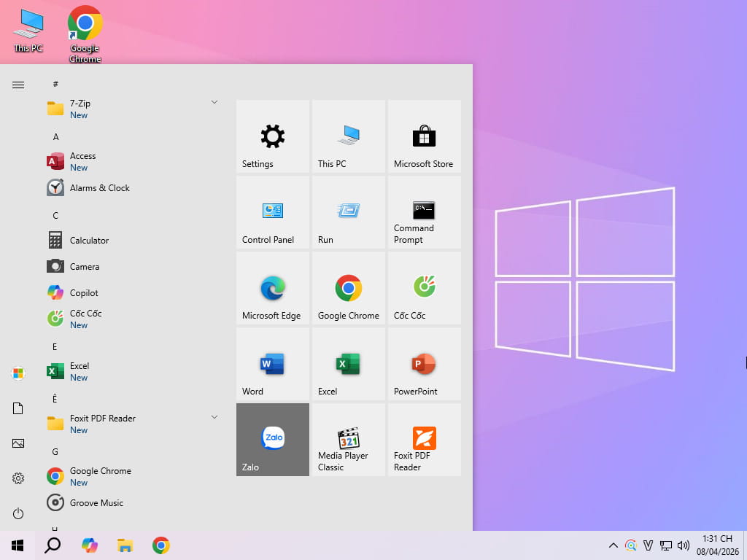This screenshot has height=560, width=747.
Task: Click the letter E group header
Action: 55,346
